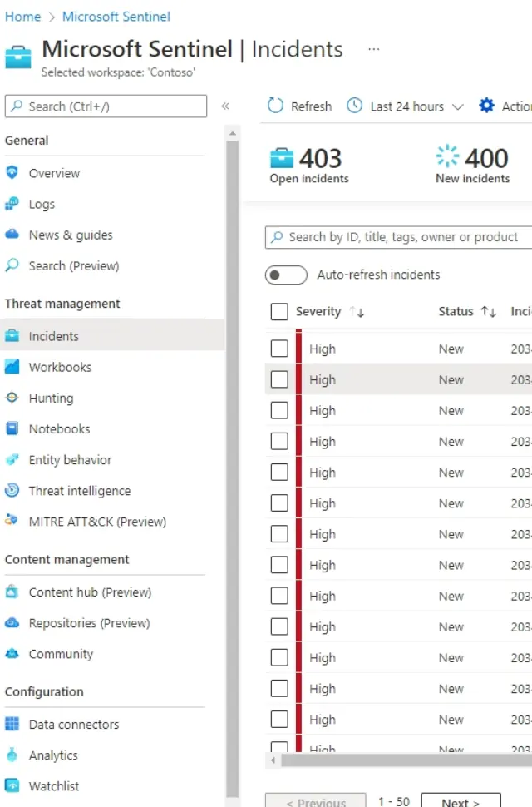This screenshot has height=807, width=532.
Task: Click the Next page button
Action: pyautogui.click(x=461, y=801)
